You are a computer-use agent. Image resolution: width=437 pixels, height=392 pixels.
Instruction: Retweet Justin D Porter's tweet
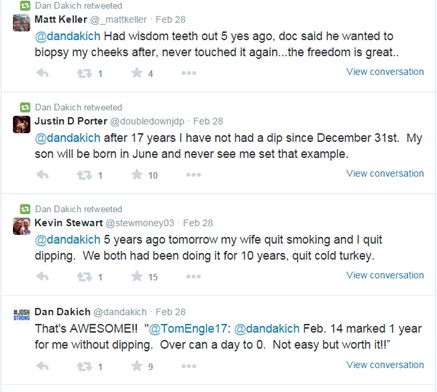pyautogui.click(x=84, y=175)
